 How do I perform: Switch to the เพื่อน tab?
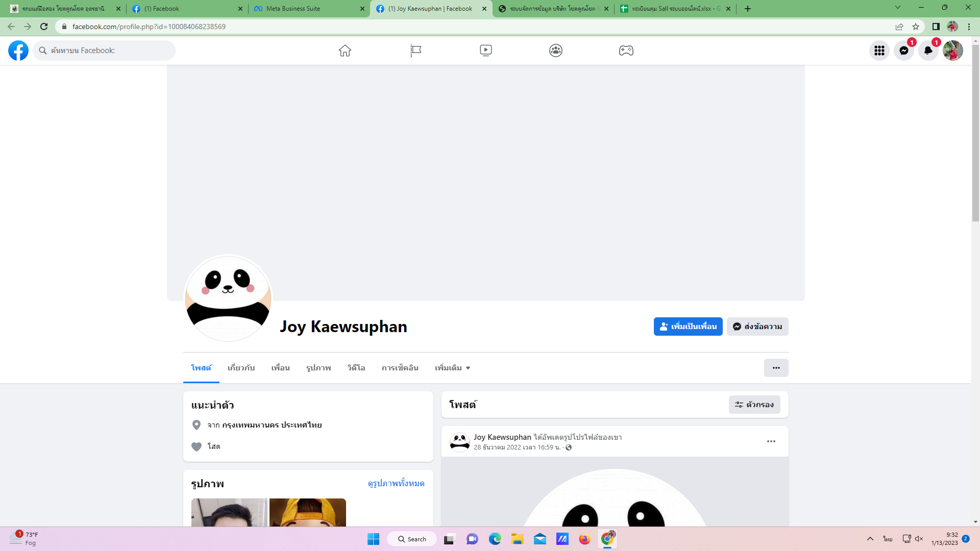(x=280, y=368)
